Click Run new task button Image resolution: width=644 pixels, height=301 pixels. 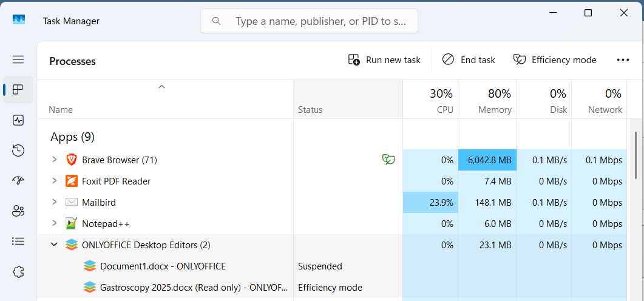coord(384,60)
